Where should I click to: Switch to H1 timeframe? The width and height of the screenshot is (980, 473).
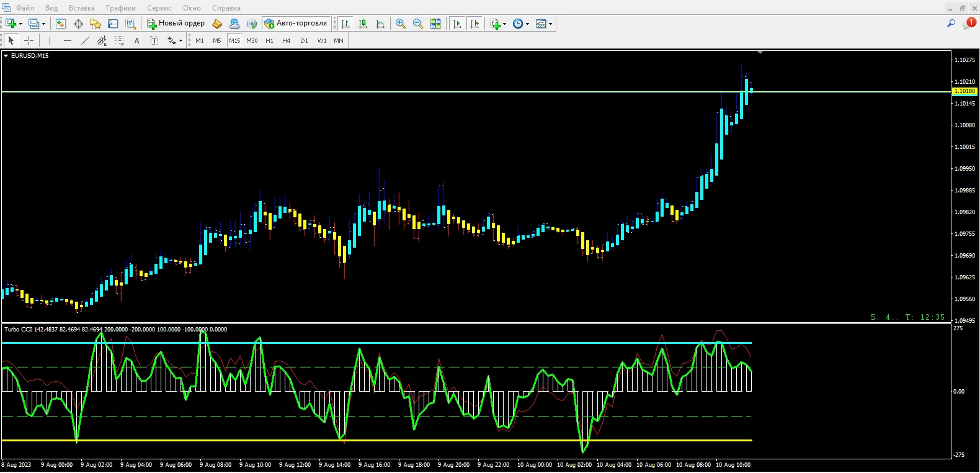pos(269,40)
